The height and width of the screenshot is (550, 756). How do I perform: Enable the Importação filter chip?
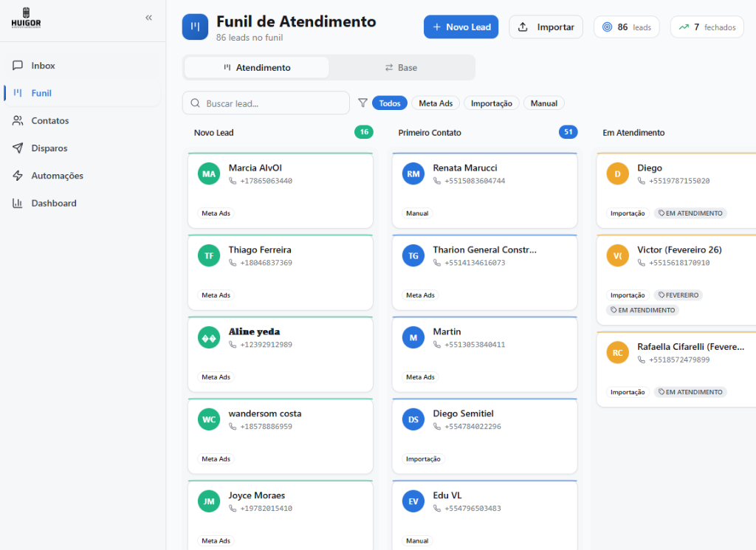pyautogui.click(x=491, y=103)
